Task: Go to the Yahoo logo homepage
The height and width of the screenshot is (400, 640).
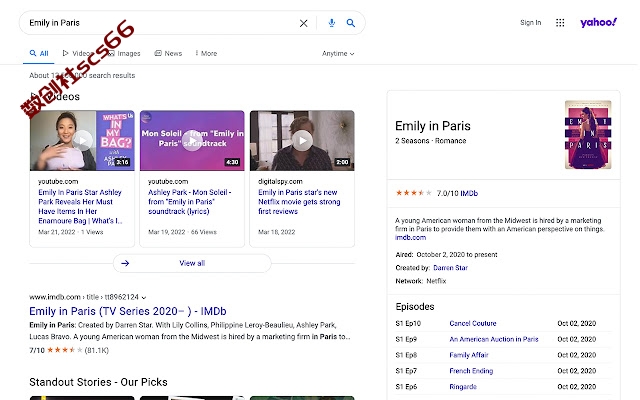Action: pos(598,22)
